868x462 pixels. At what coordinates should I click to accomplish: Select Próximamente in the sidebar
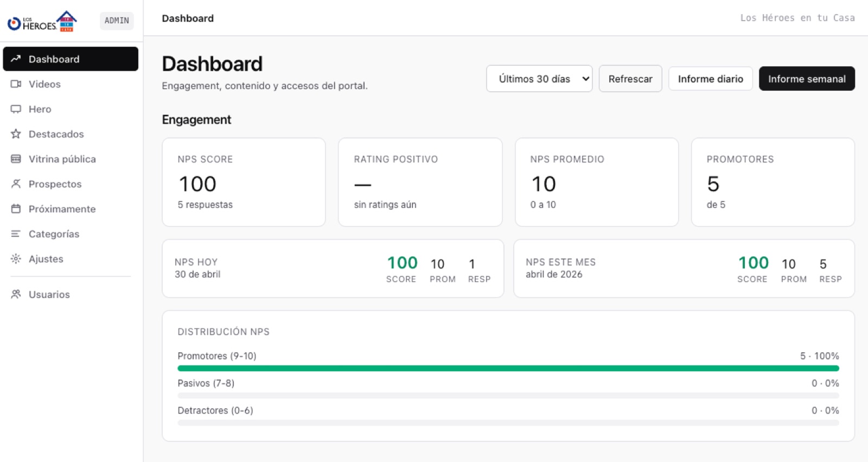pyautogui.click(x=71, y=208)
